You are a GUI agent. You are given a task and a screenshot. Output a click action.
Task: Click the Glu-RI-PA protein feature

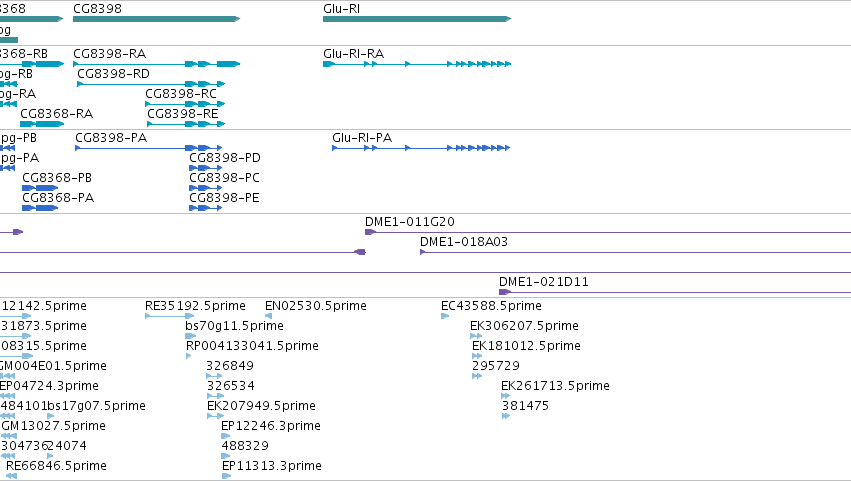click(x=421, y=148)
